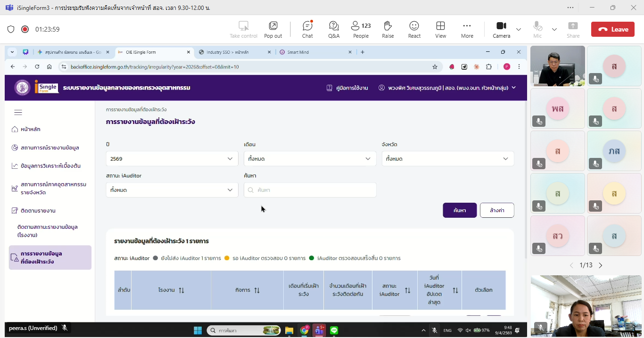
Task: Toggle the Mic mute button
Action: (537, 29)
